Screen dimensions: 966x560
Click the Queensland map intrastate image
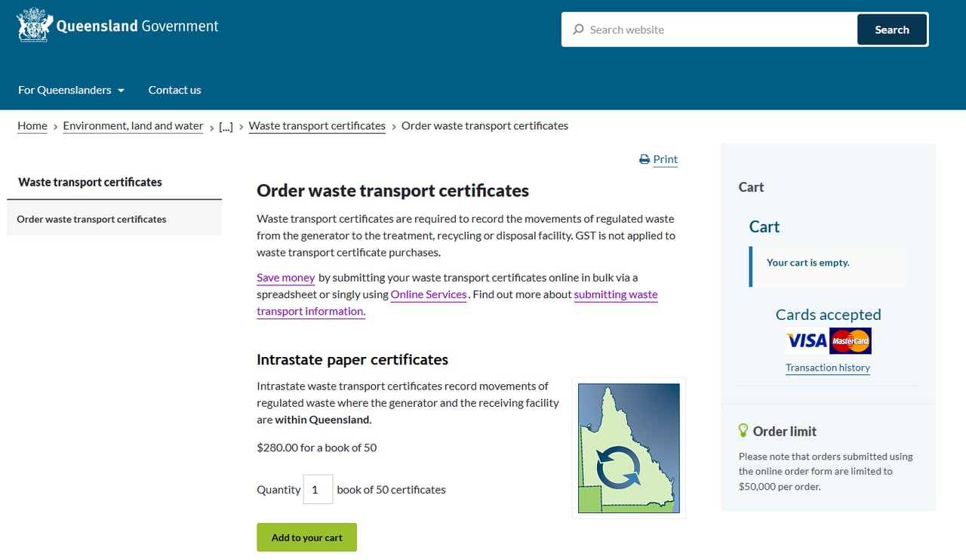click(629, 448)
